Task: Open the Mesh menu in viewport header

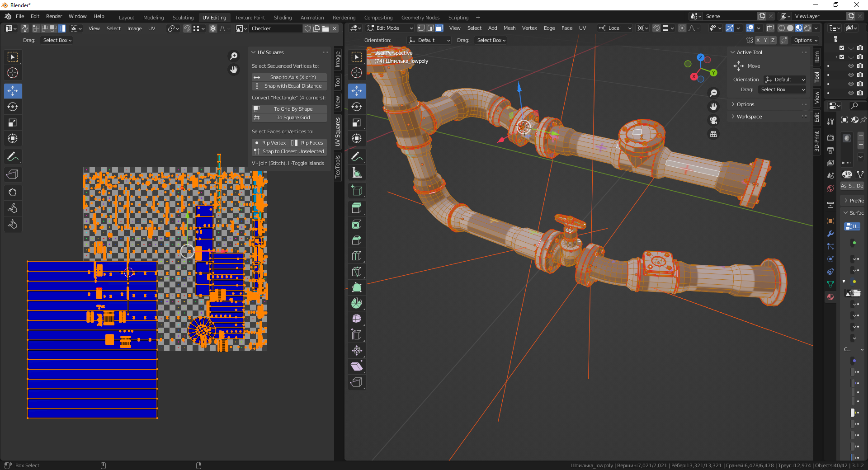Action: pyautogui.click(x=509, y=28)
